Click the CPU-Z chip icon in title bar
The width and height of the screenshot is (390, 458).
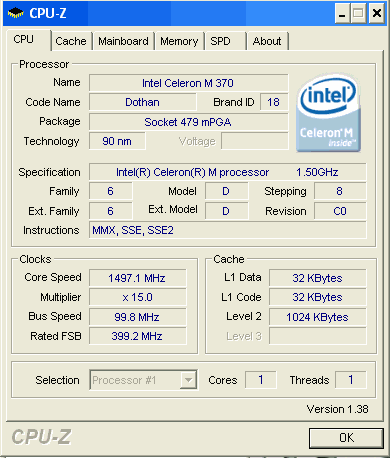(x=16, y=13)
